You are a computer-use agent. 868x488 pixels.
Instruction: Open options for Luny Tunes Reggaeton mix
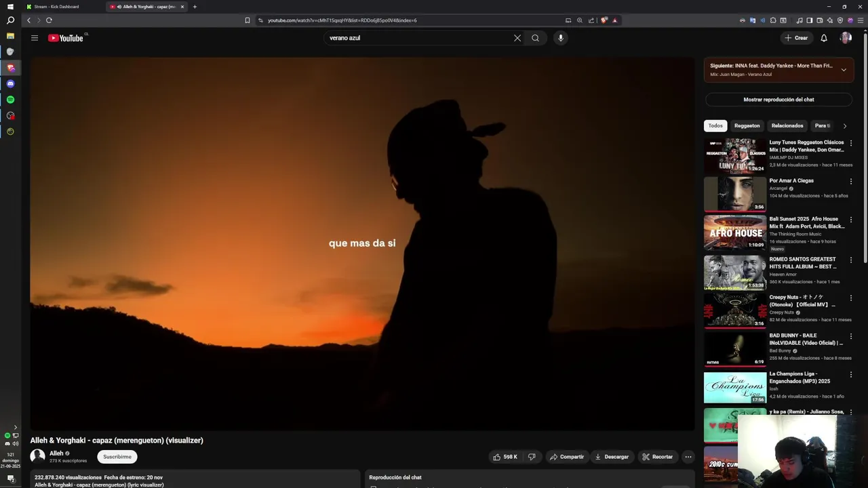(x=851, y=143)
